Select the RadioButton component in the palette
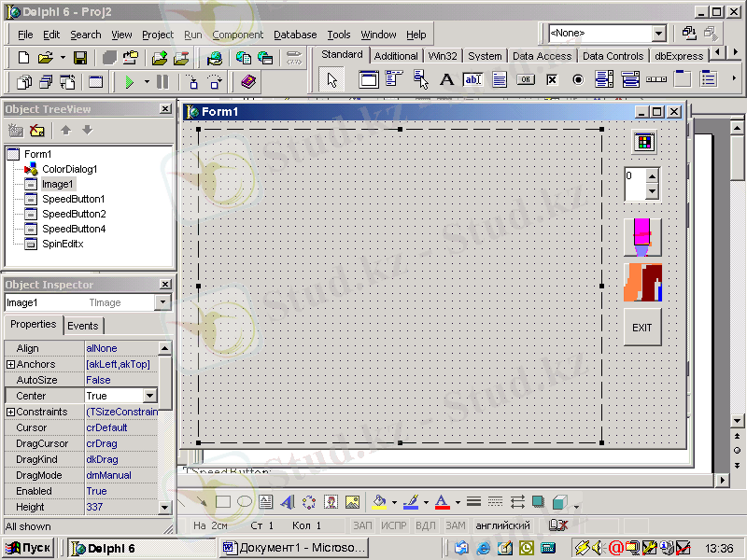The height and width of the screenshot is (560, 747). (578, 79)
